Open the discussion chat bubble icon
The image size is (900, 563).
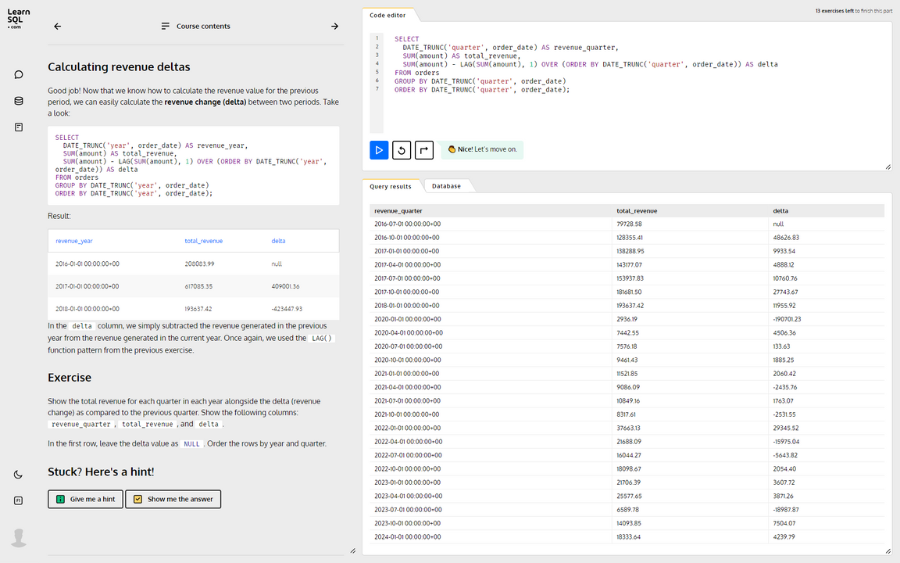click(18, 75)
